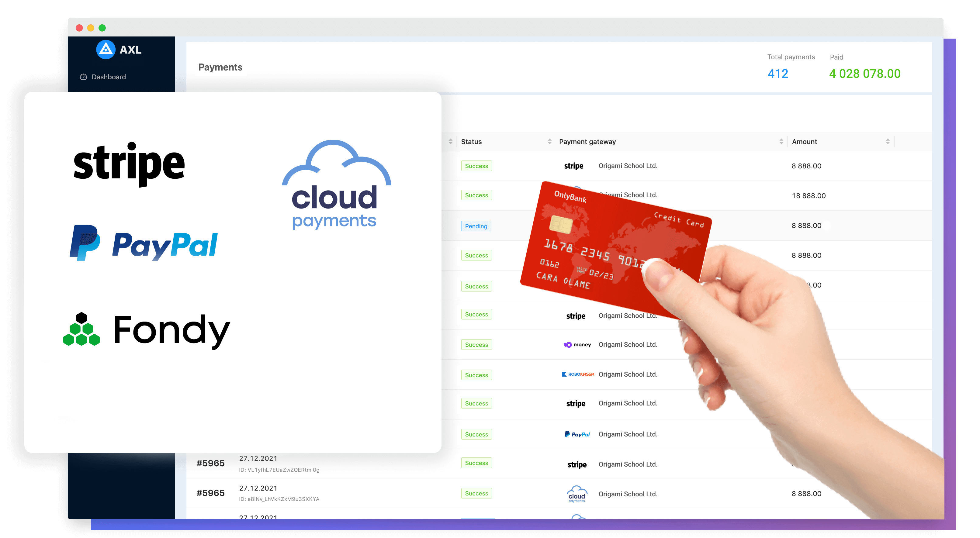The image size is (980, 538).
Task: Click the stripe logo in VL1yfhL7 payment row
Action: [x=577, y=465]
